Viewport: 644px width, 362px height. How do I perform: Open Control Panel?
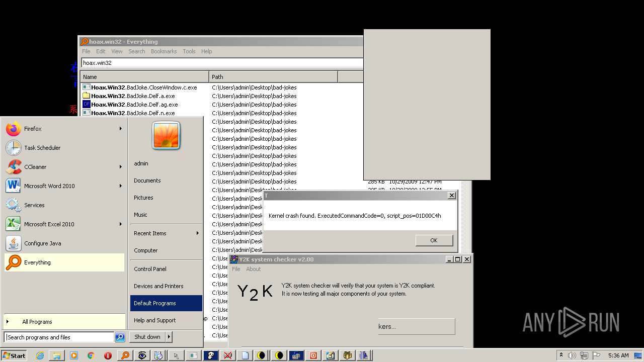(166, 269)
